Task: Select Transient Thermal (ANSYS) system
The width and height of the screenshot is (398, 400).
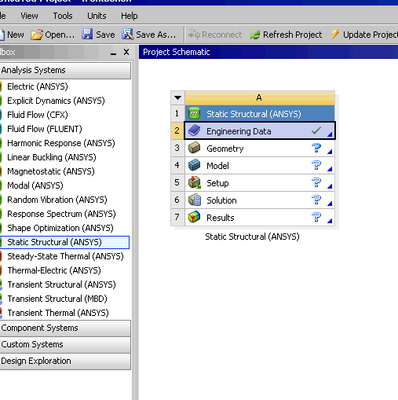Action: coord(58,313)
